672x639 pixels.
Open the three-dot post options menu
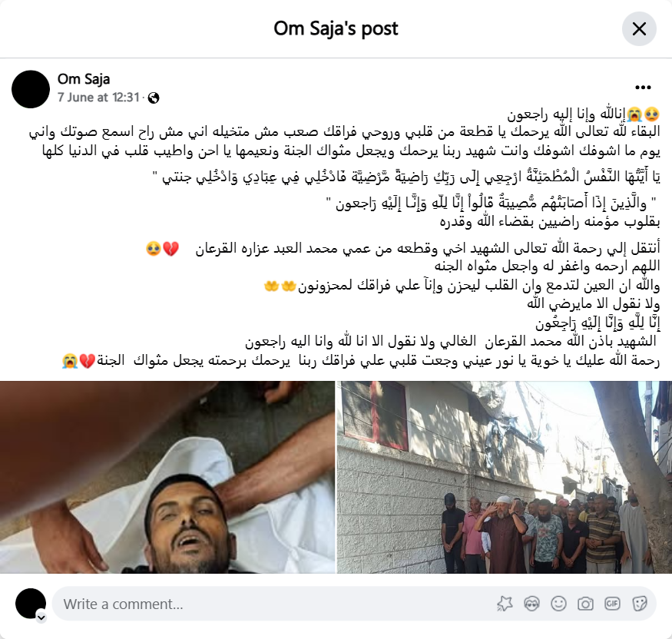coord(643,88)
